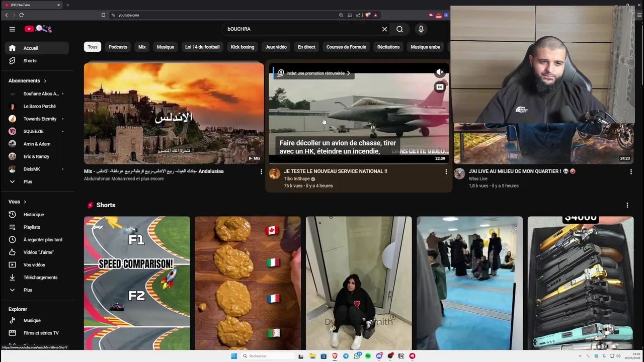
Task: Open the YouTube hamburger guide menu
Action: (x=12, y=29)
